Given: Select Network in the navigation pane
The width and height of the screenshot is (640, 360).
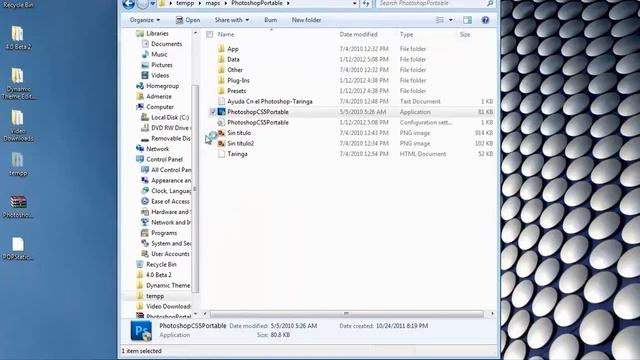Looking at the screenshot, I should point(158,149).
